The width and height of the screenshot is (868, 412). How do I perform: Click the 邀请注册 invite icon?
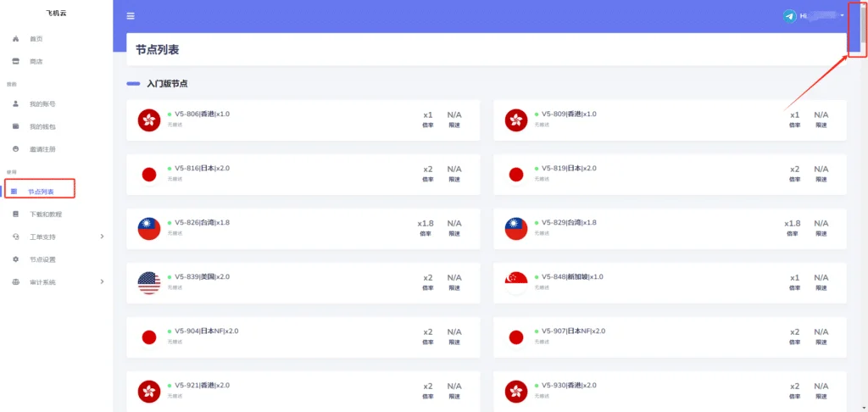[15, 149]
